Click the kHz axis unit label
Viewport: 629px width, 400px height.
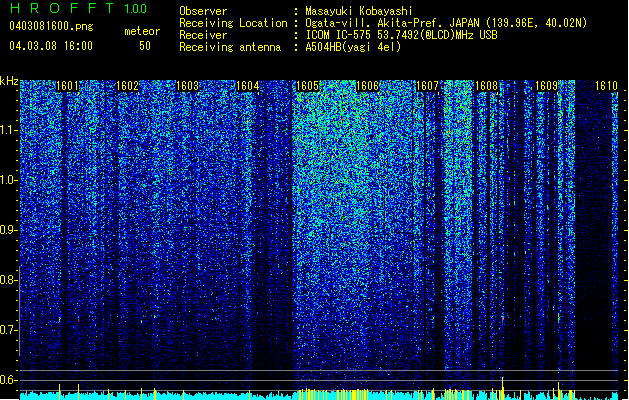coord(9,81)
